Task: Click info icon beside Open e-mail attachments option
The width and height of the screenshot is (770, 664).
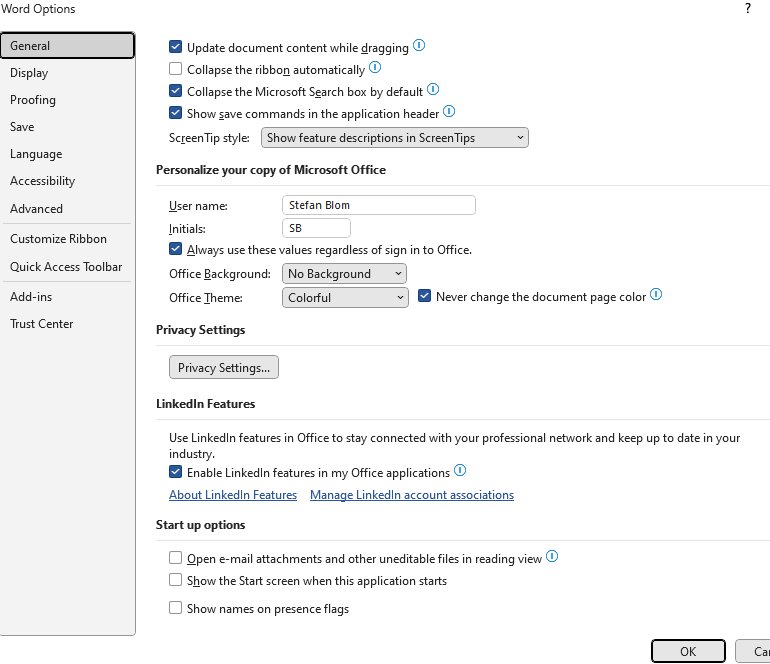Action: pyautogui.click(x=552, y=556)
